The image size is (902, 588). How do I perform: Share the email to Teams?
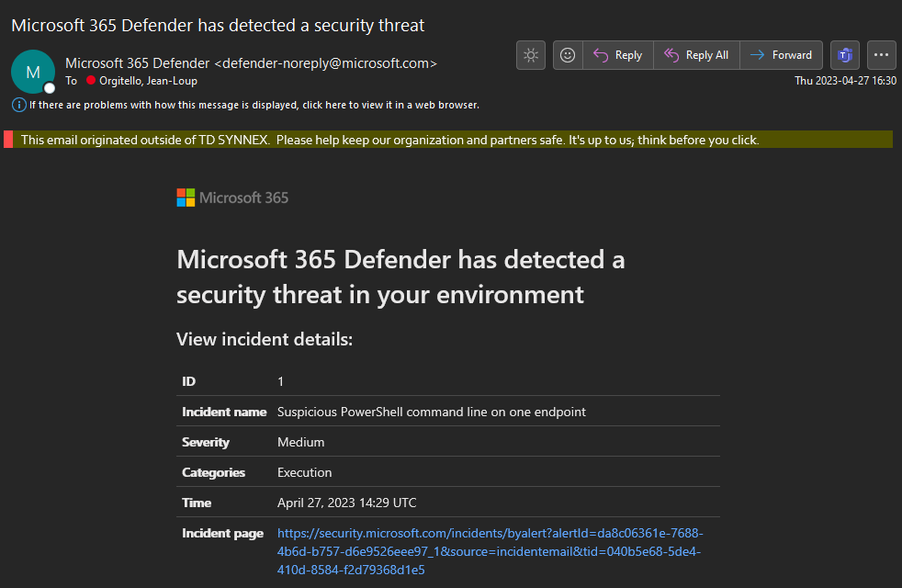point(844,55)
